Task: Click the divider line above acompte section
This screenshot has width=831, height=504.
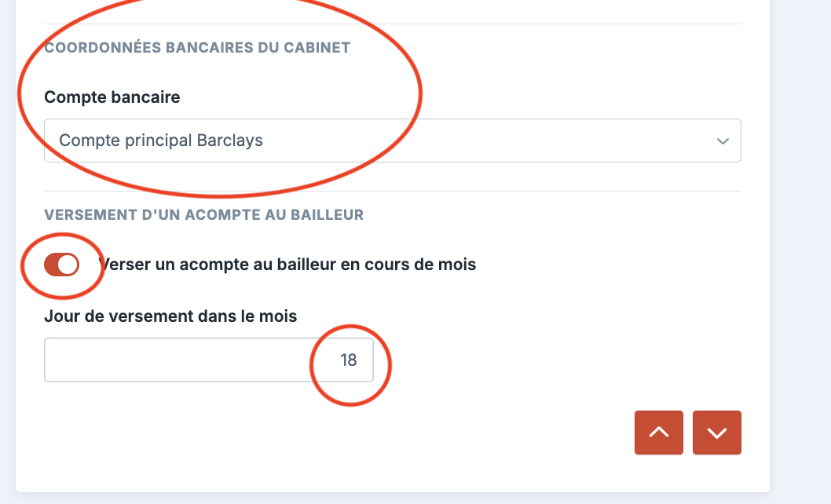Action: 393,191
